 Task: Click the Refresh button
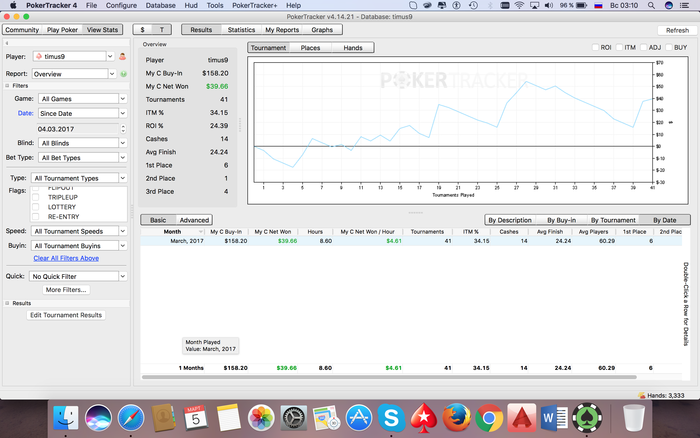[677, 30]
